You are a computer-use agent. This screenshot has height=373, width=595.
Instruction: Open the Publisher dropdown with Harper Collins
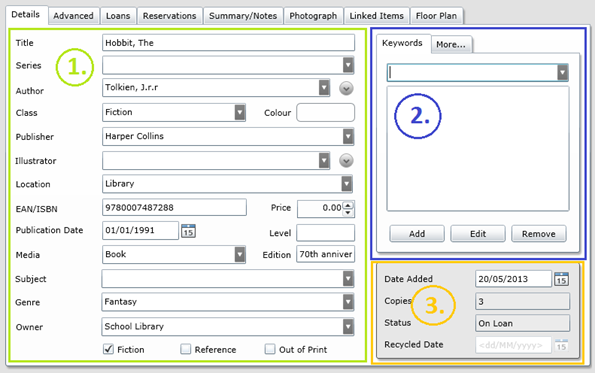348,137
